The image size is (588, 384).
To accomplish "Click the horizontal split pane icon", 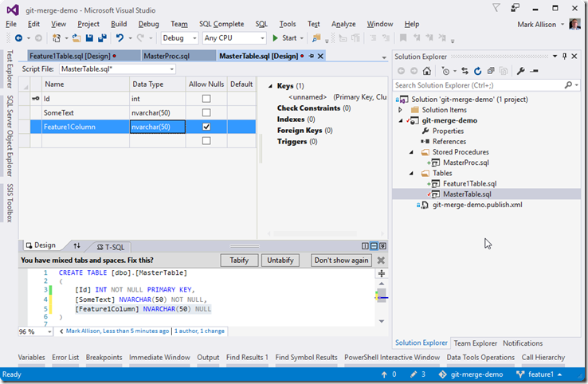I will coord(374,246).
